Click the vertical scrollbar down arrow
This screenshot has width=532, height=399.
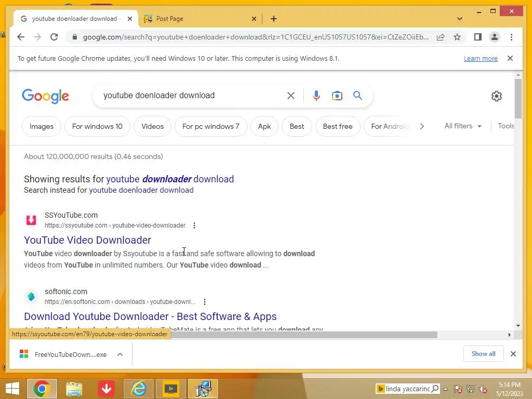[x=518, y=326]
